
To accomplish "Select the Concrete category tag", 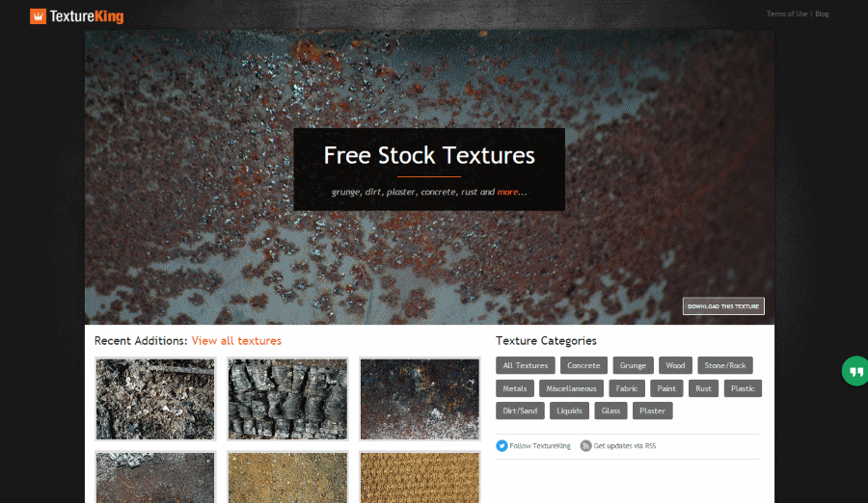I will [583, 366].
